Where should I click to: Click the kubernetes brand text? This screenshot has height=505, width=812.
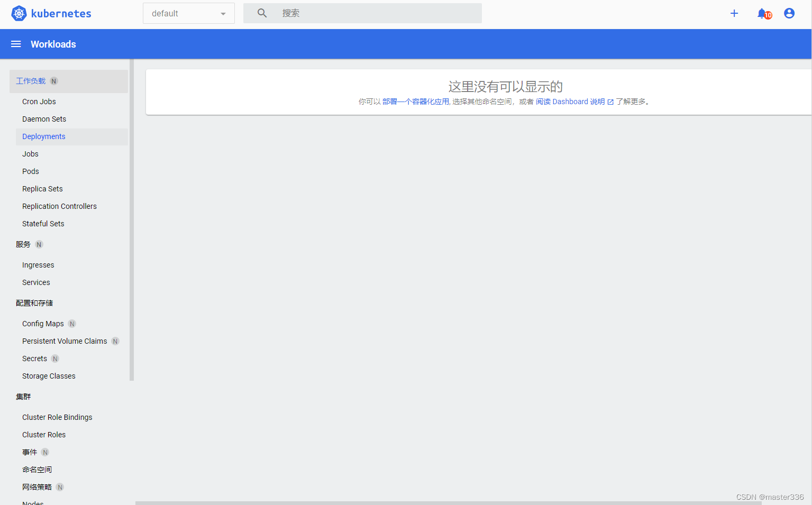click(x=61, y=14)
